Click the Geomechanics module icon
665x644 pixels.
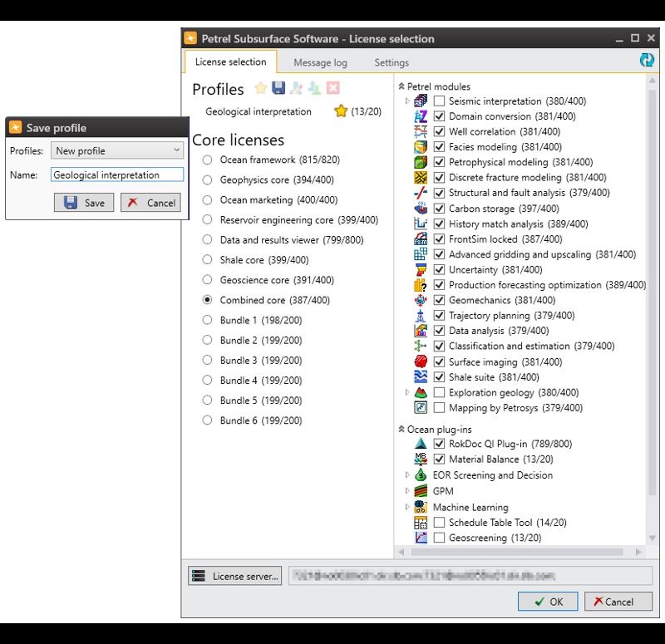pyautogui.click(x=421, y=300)
